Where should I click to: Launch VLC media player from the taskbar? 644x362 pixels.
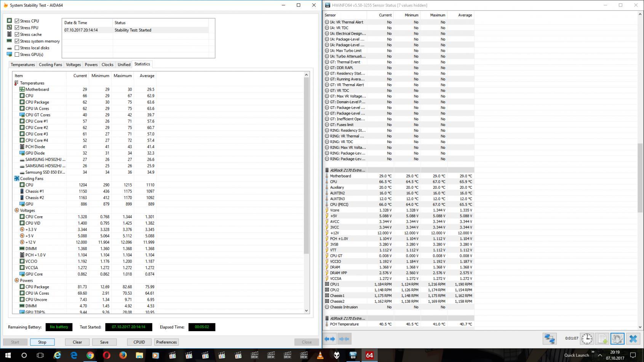click(320, 355)
